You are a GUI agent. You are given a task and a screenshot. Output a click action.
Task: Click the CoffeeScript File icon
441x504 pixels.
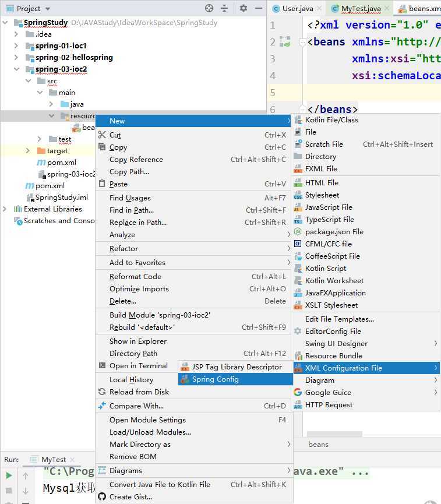pos(298,256)
